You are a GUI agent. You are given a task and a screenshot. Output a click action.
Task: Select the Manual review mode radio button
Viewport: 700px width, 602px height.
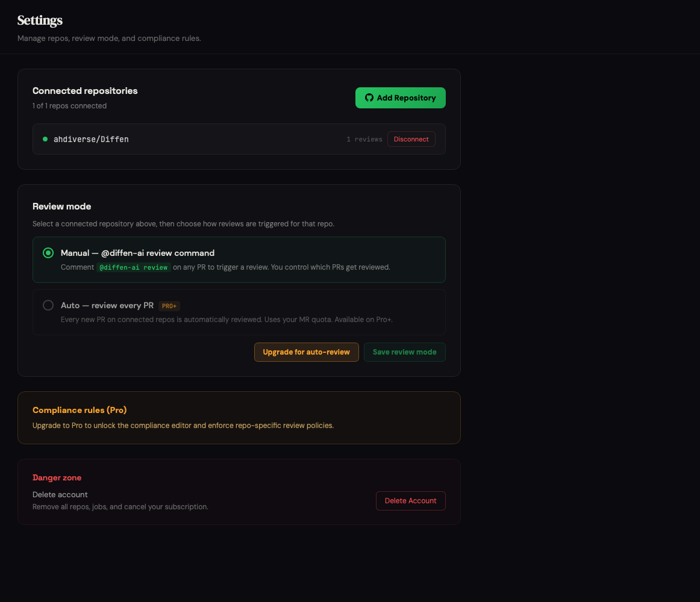[x=48, y=253]
